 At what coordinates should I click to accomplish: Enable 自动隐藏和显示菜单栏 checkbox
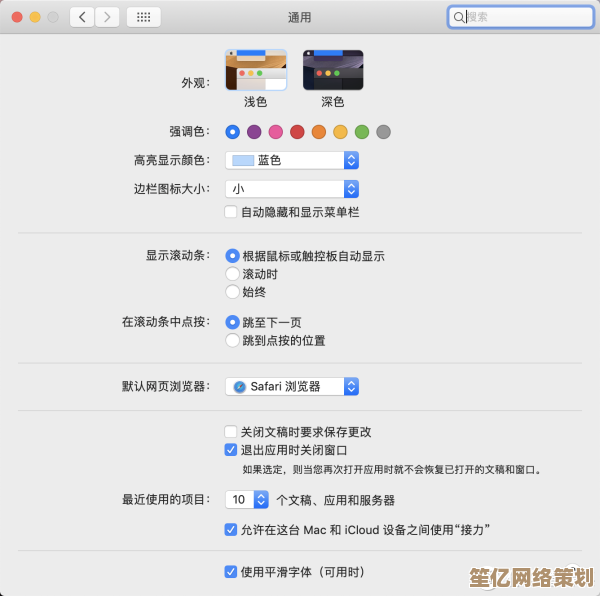click(231, 212)
